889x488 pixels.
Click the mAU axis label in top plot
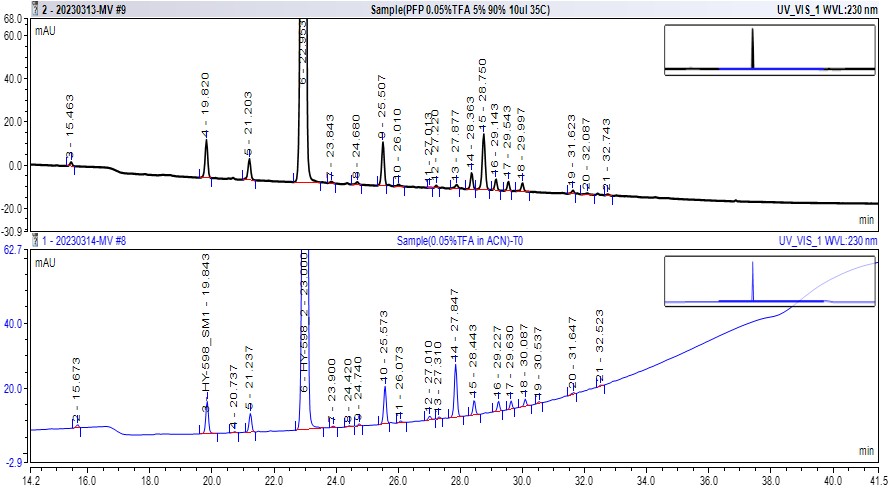pos(45,31)
